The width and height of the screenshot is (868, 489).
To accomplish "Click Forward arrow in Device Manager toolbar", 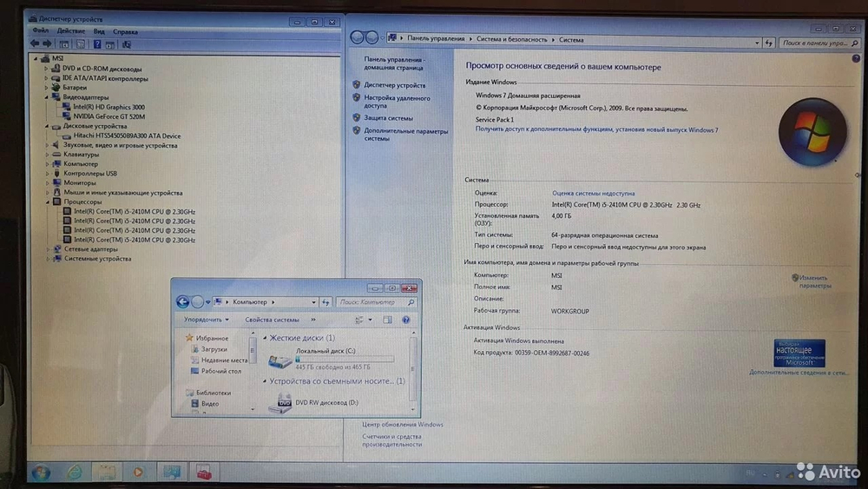I will pos(47,43).
